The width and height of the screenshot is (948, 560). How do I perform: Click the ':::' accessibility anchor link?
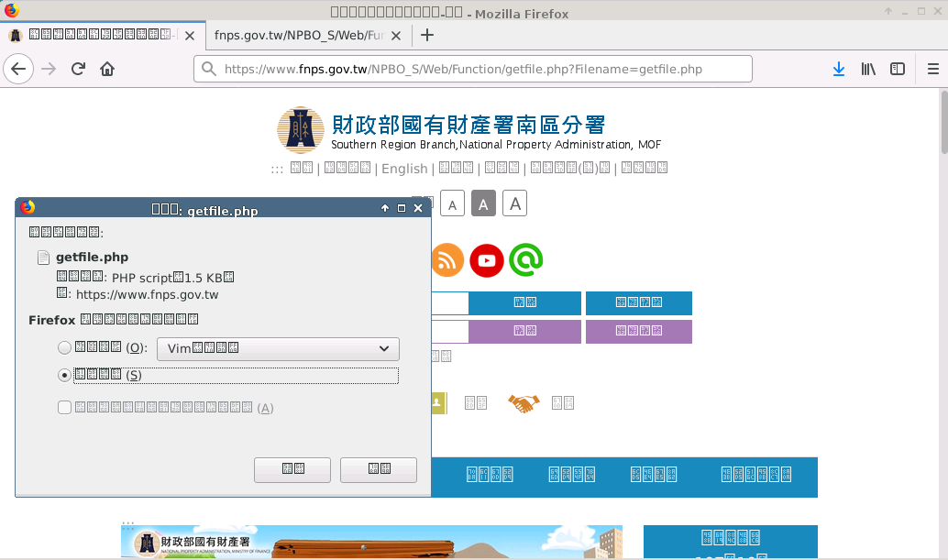277,170
